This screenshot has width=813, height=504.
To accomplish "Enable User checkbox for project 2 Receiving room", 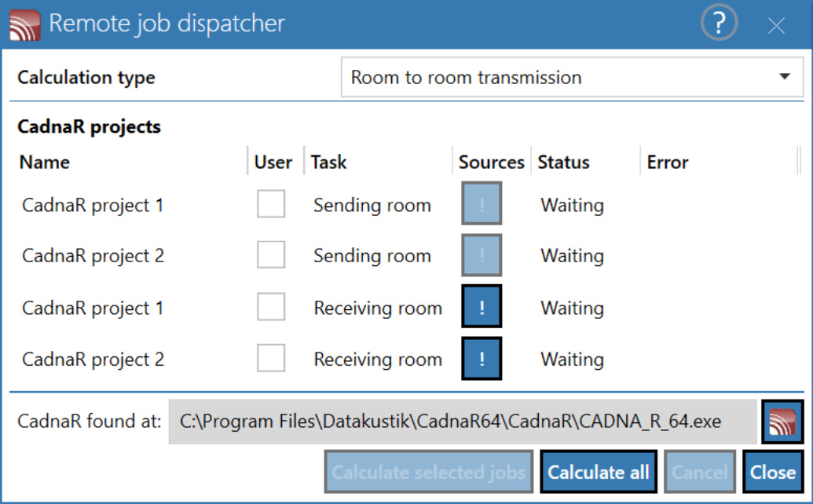I will [271, 357].
